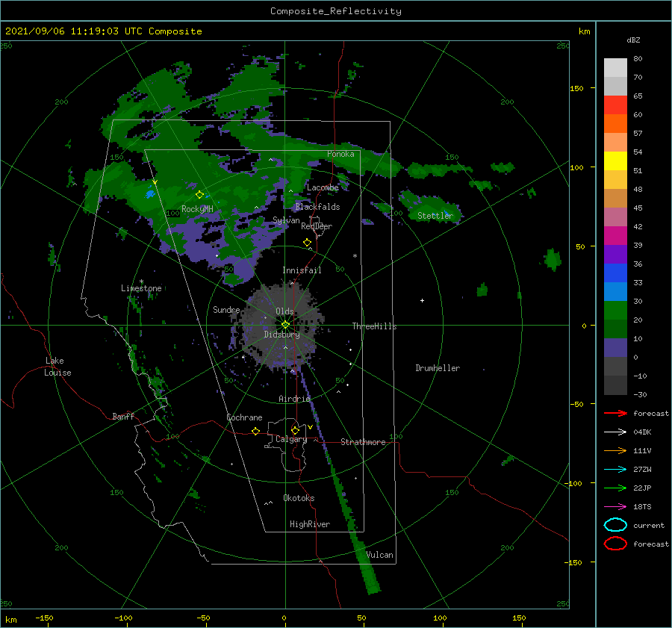Click the dBZ legend heading
The width and height of the screenshot is (672, 628).
633,40
